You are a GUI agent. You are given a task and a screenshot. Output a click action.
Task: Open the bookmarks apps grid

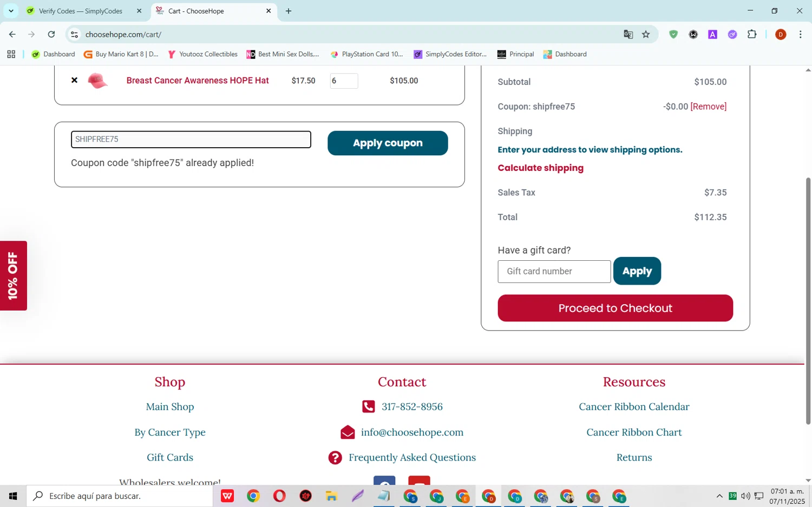point(11,54)
